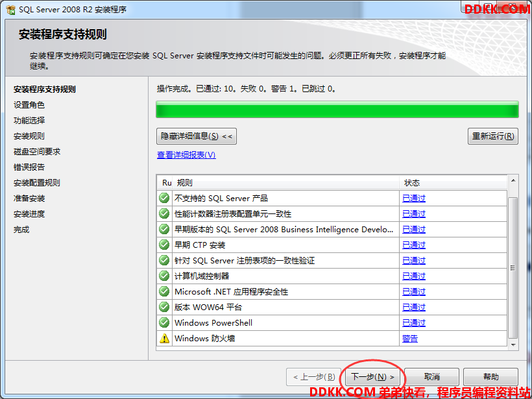This screenshot has width=532, height=399.
Task: Open the 警告 link for Windows 防火墙
Action: (x=410, y=339)
